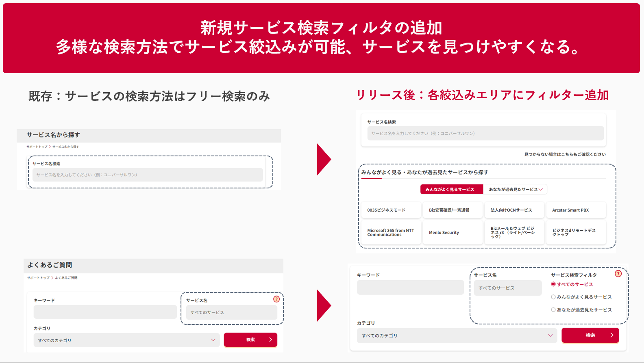Open the すべてのサービス selector in new layout
644x363 pixels.
pos(507,288)
